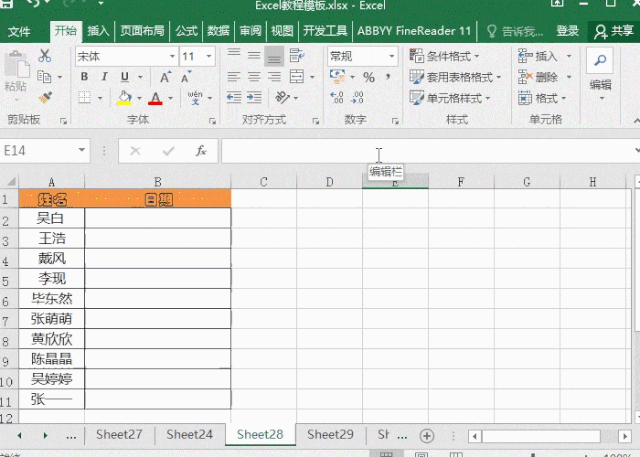Click 登录 sign-in link

click(567, 31)
